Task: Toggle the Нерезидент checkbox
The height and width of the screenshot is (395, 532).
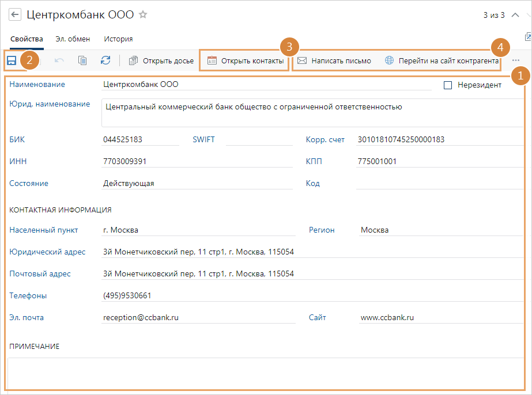Action: (448, 85)
